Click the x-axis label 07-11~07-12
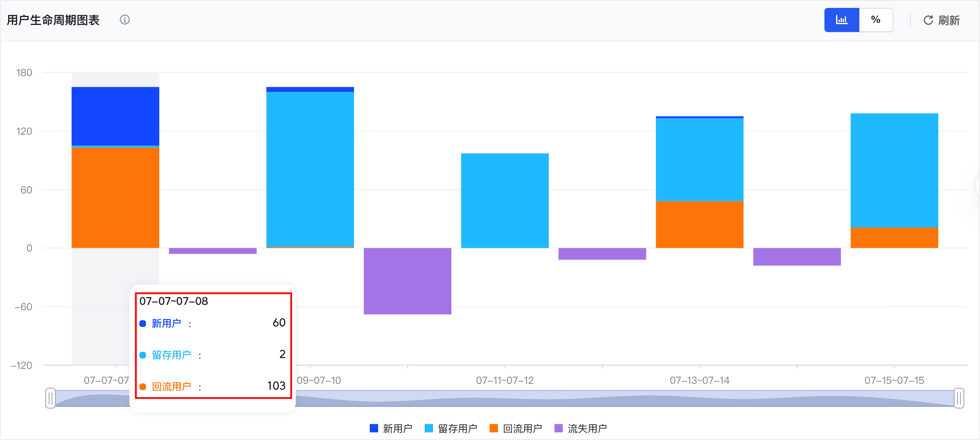Viewport: 980px width, 440px height. pos(505,380)
